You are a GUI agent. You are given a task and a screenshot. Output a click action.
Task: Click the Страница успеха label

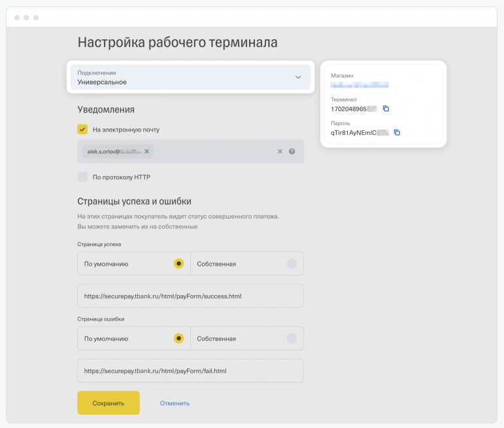99,244
